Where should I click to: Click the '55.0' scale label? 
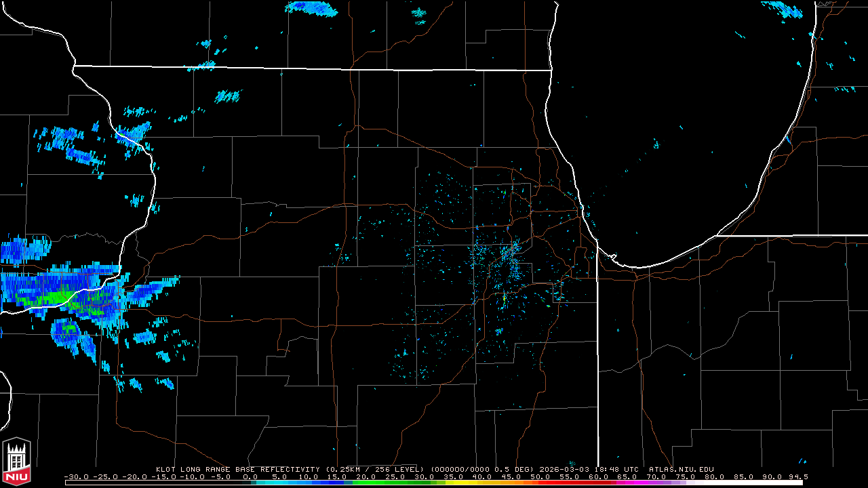(570, 476)
